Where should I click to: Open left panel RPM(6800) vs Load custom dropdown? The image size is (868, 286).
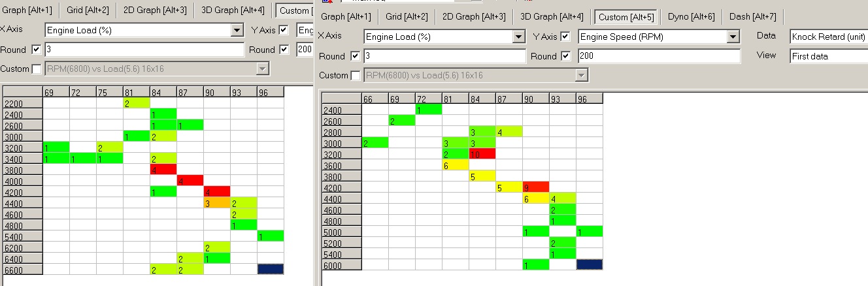point(263,69)
